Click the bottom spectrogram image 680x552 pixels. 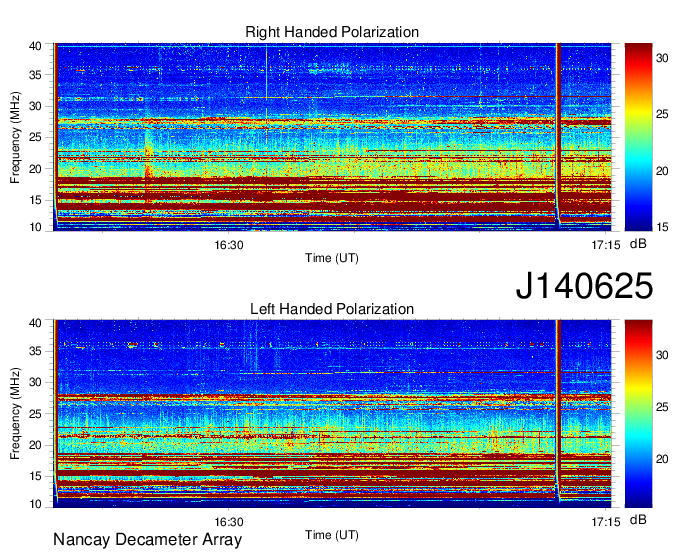pos(332,414)
